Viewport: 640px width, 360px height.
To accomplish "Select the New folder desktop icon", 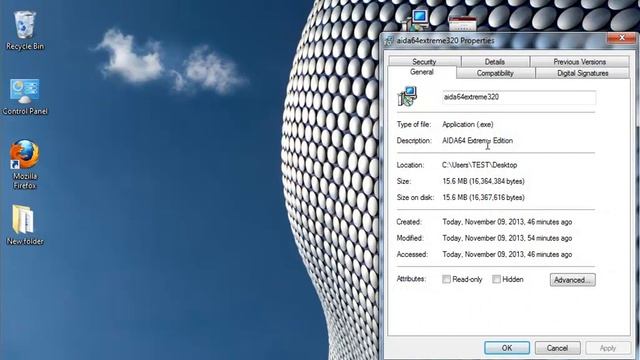I will point(25,225).
